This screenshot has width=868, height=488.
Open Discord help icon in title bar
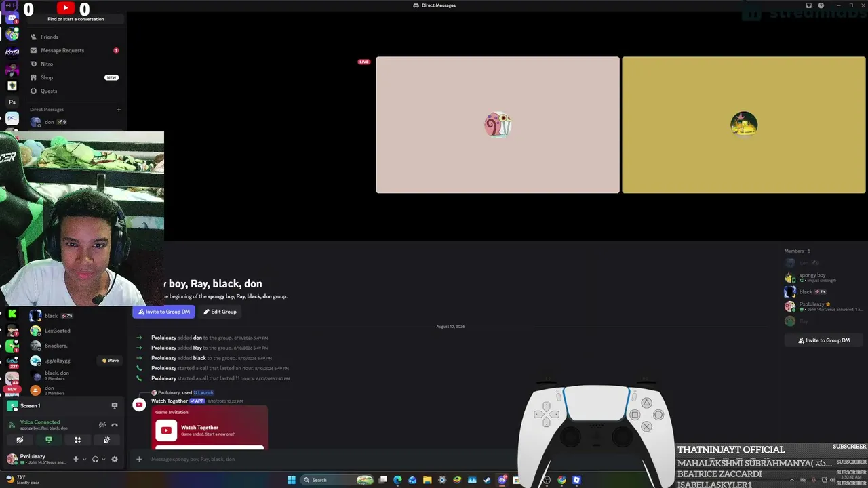click(821, 5)
